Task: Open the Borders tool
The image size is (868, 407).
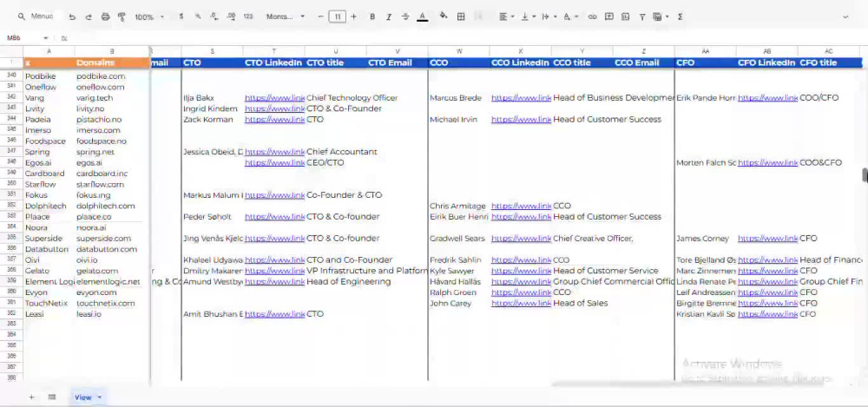Action: [461, 16]
